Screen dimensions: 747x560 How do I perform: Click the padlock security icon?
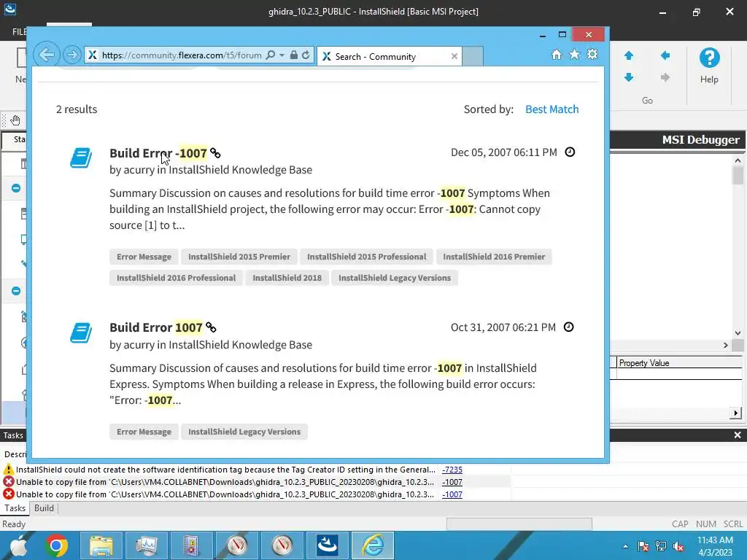294,55
